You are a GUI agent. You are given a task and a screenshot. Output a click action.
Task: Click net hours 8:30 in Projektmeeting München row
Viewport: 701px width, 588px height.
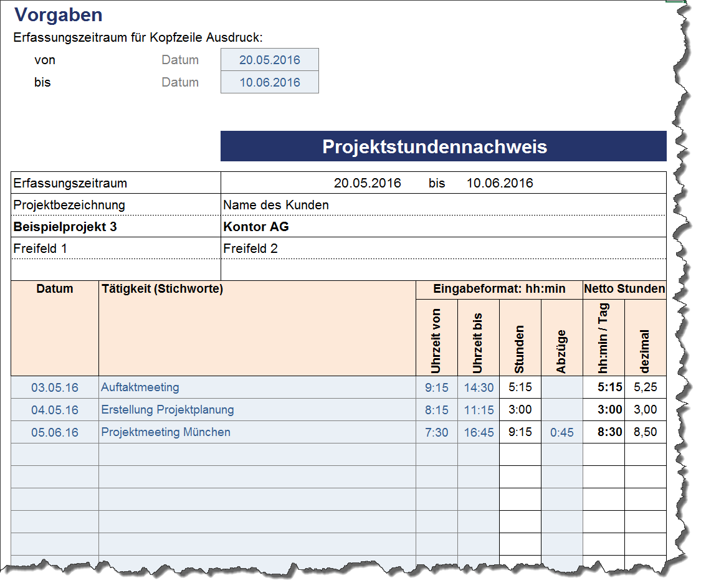pos(604,432)
